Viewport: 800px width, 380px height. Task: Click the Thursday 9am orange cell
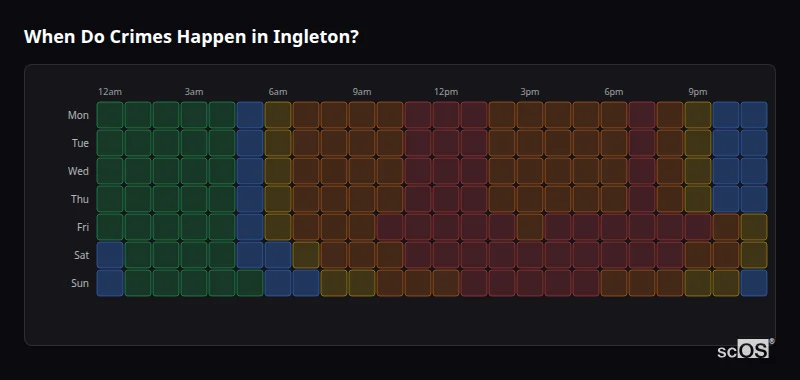coord(362,199)
